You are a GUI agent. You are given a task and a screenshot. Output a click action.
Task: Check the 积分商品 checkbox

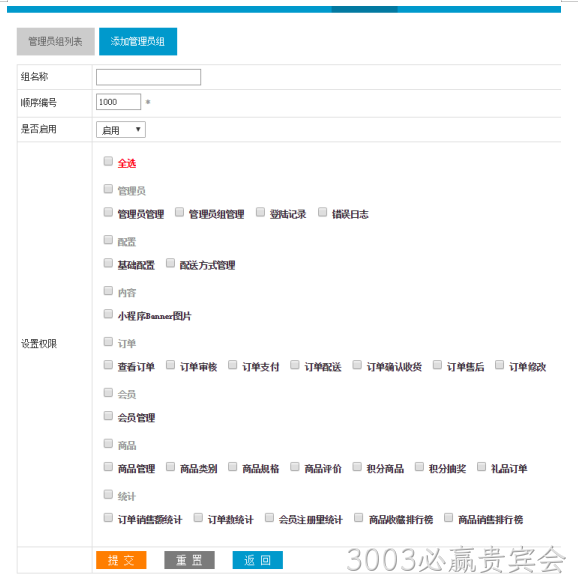point(357,467)
